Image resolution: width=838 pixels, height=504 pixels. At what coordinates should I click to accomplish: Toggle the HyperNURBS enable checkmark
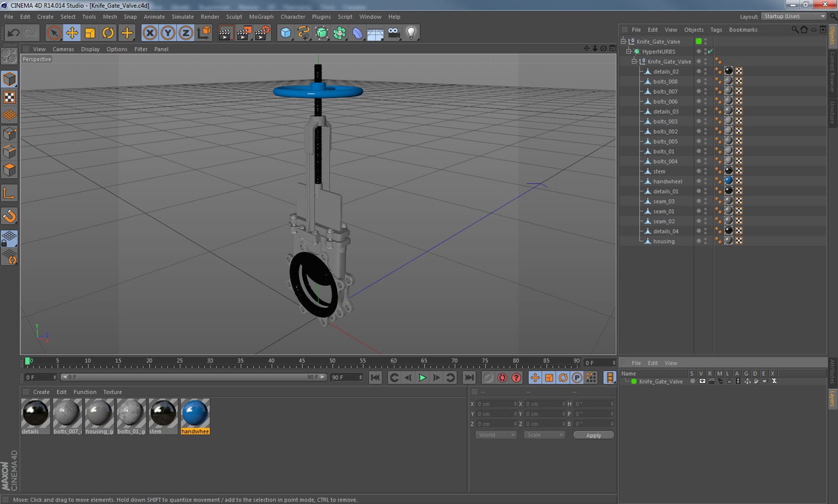710,51
